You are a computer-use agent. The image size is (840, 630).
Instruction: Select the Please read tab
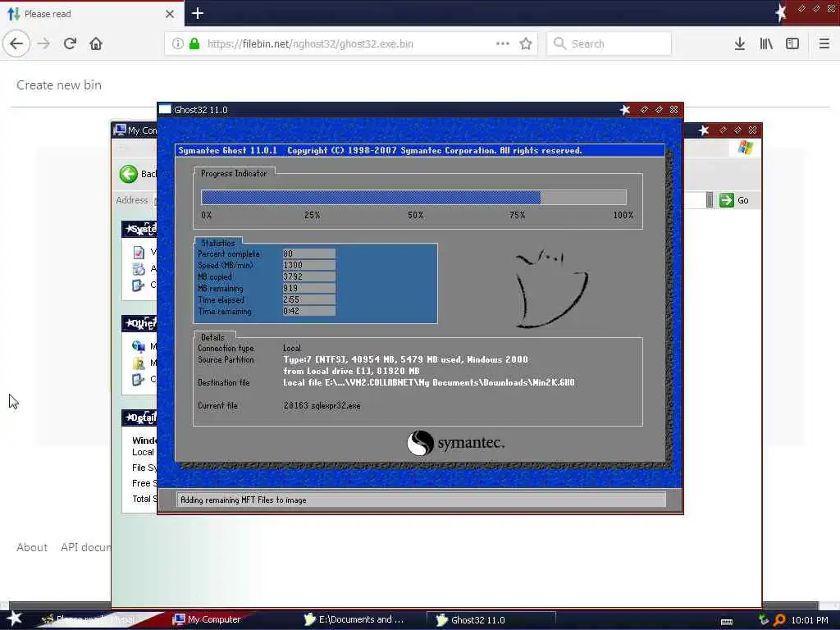click(x=91, y=13)
